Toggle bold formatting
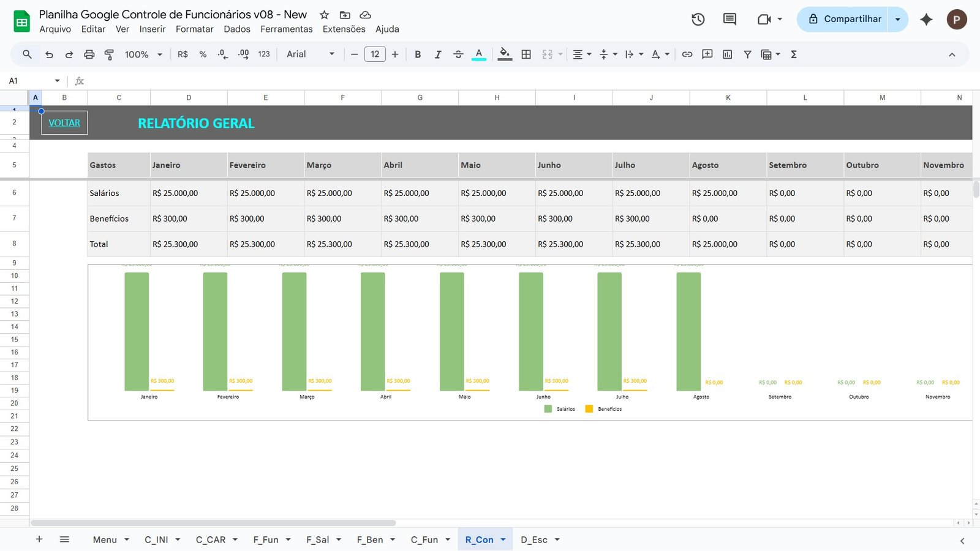This screenshot has width=980, height=551. point(418,54)
